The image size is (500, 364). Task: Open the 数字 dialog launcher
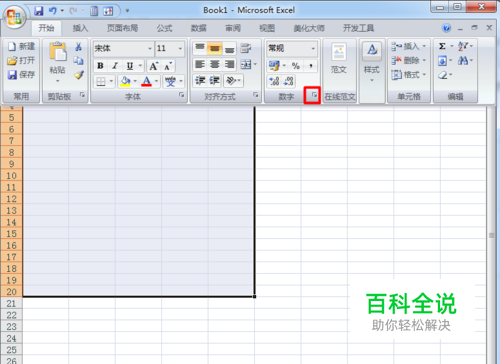[314, 95]
